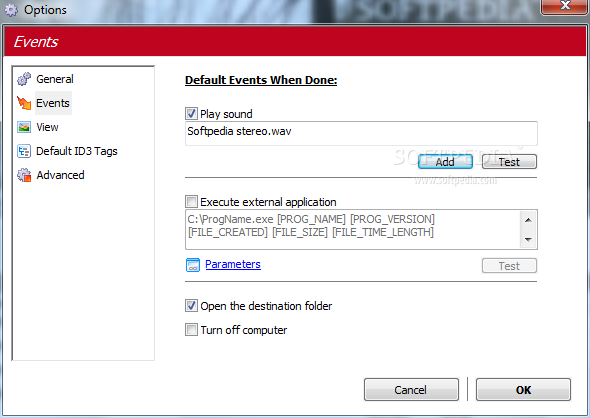
Task: Uncheck the Play sound checkbox
Action: 191,114
